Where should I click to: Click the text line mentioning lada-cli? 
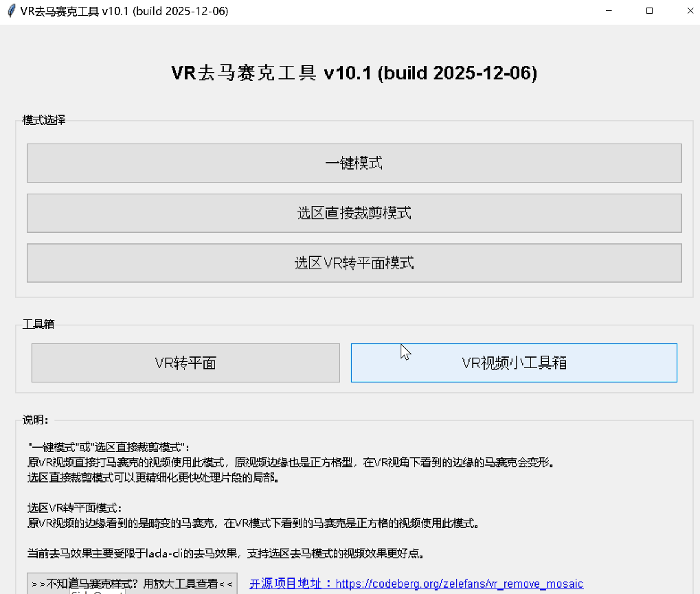(225, 553)
